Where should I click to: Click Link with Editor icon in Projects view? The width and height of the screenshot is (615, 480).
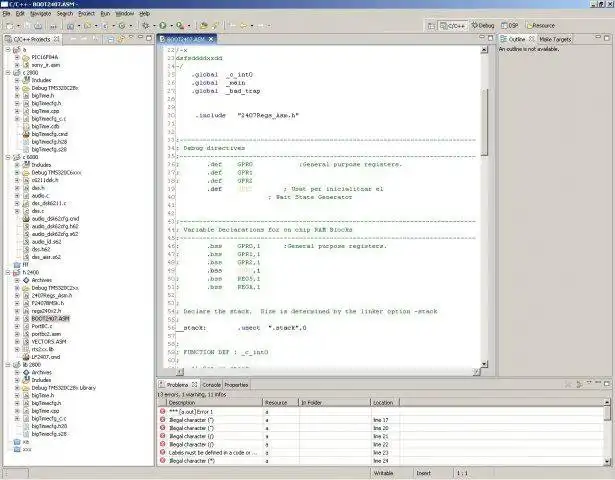coord(120,39)
